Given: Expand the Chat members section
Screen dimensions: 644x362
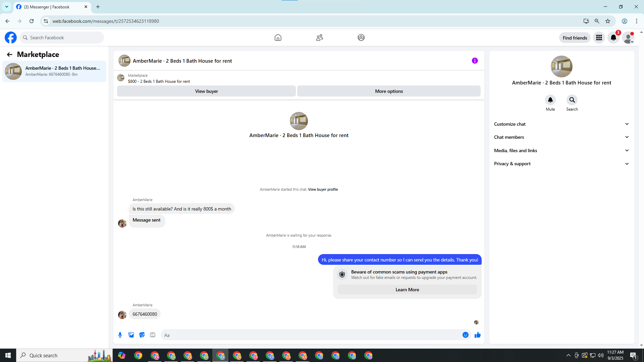Looking at the screenshot, I should click(x=561, y=137).
